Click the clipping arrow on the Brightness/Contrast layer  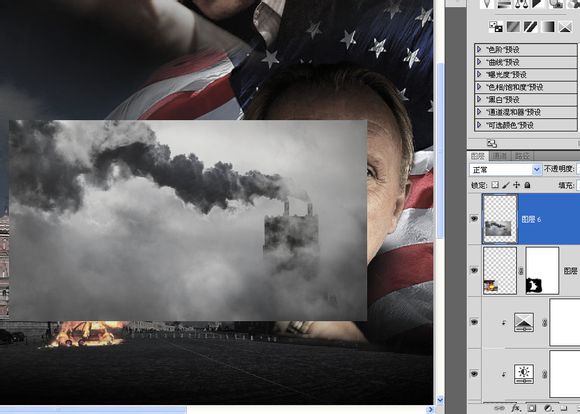pos(503,374)
